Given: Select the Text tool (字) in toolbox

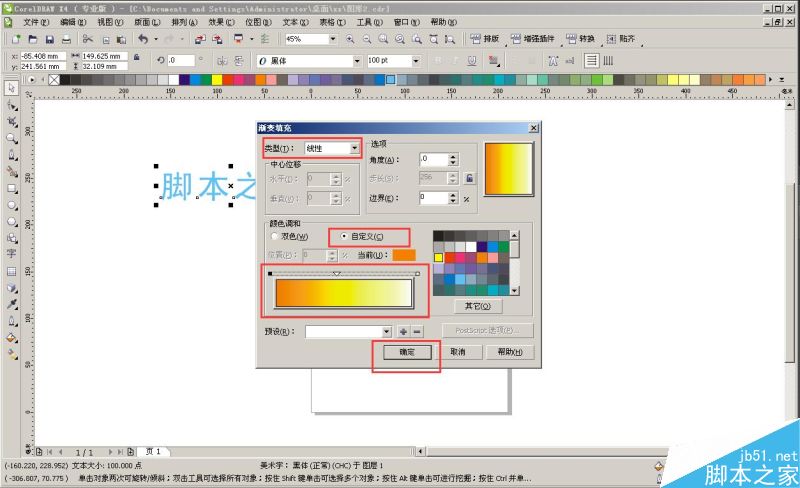Looking at the screenshot, I should point(11,254).
